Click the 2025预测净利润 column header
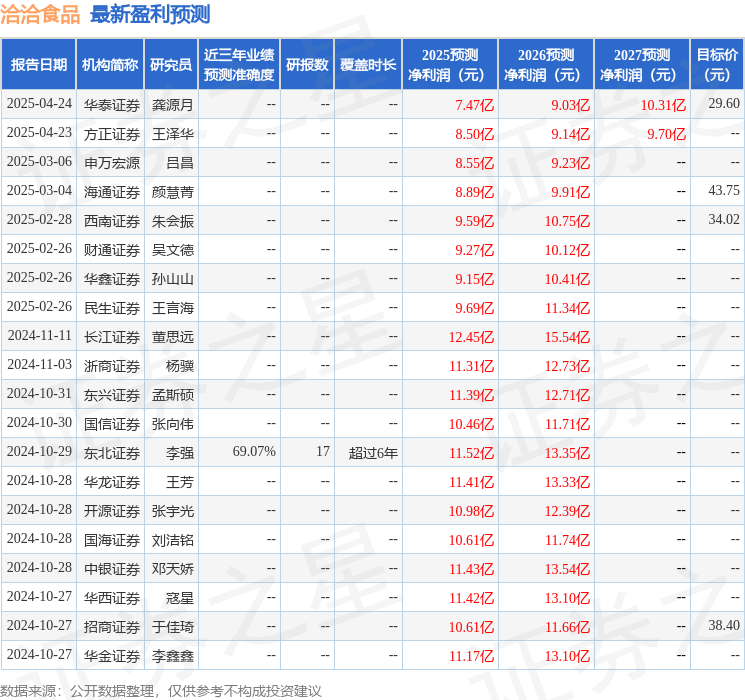Screen dimensions: 745x700 pos(450,65)
